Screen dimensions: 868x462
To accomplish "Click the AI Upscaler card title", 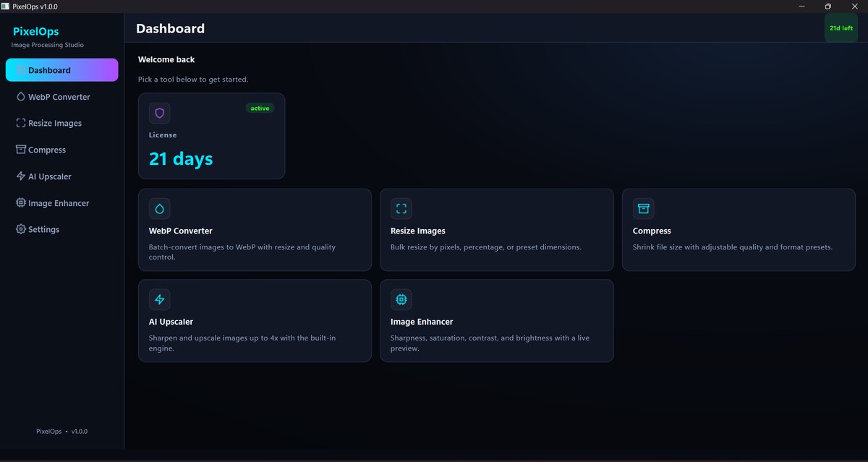I will (171, 322).
